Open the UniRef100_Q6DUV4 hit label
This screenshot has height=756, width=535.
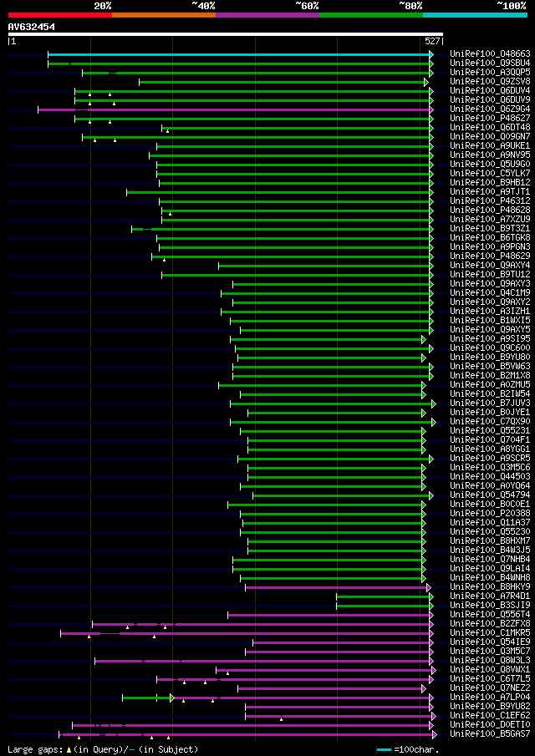click(490, 91)
